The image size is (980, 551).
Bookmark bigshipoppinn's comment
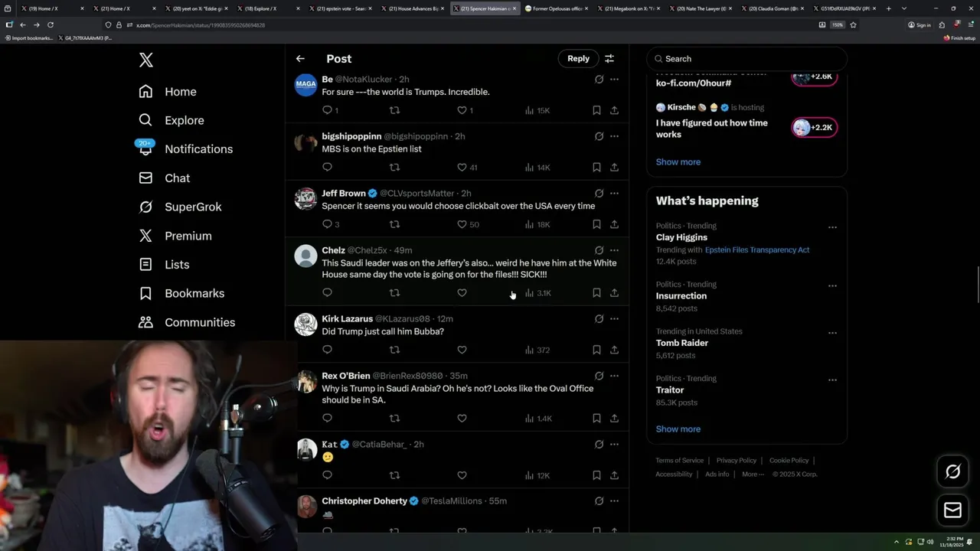596,167
